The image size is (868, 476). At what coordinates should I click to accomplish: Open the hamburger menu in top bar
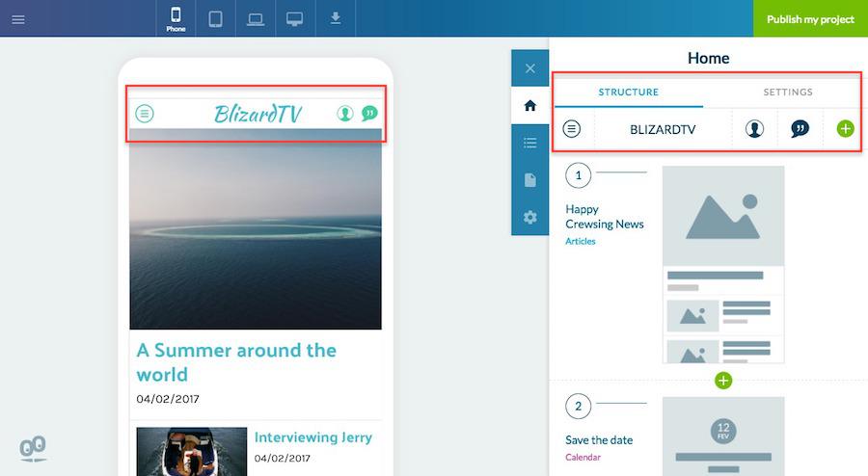coord(18,19)
